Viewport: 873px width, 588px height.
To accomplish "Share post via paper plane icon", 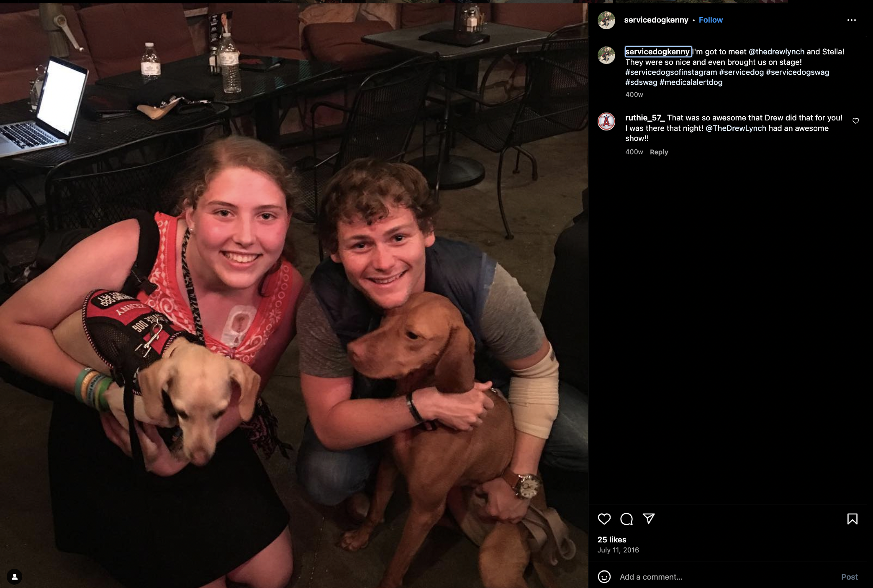I will [649, 519].
